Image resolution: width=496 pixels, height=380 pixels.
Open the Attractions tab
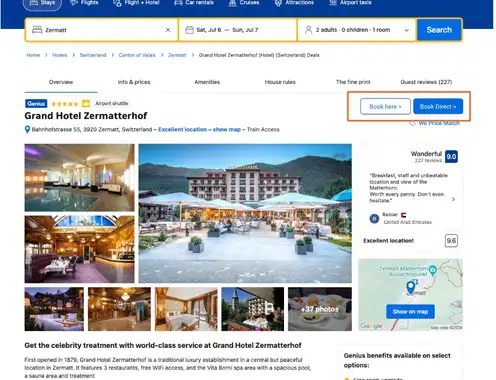(294, 3)
